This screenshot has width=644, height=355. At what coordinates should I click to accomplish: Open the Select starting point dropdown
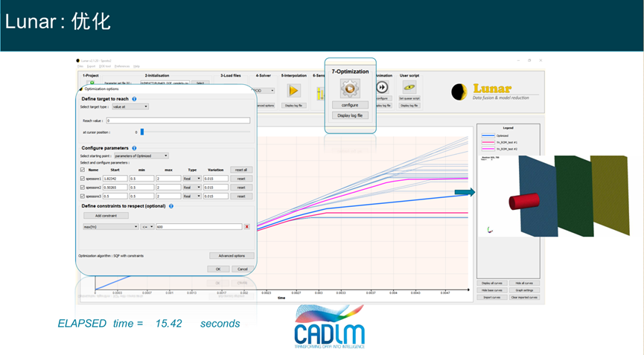tap(141, 156)
